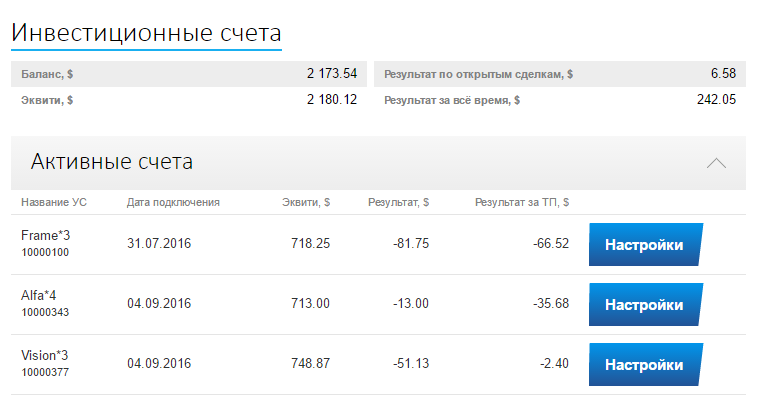Open Настройки for Frame*3 account
Screen dimensions: 760x415
click(644, 245)
